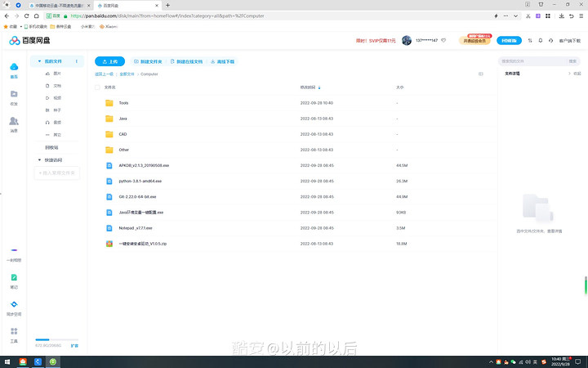Open the Windows notification center icon

578,362
